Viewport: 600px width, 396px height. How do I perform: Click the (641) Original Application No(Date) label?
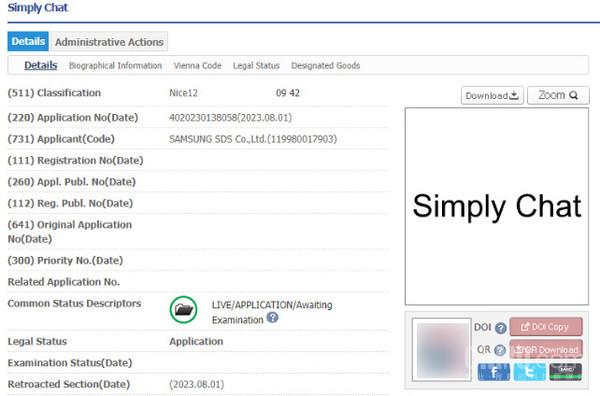(70, 232)
